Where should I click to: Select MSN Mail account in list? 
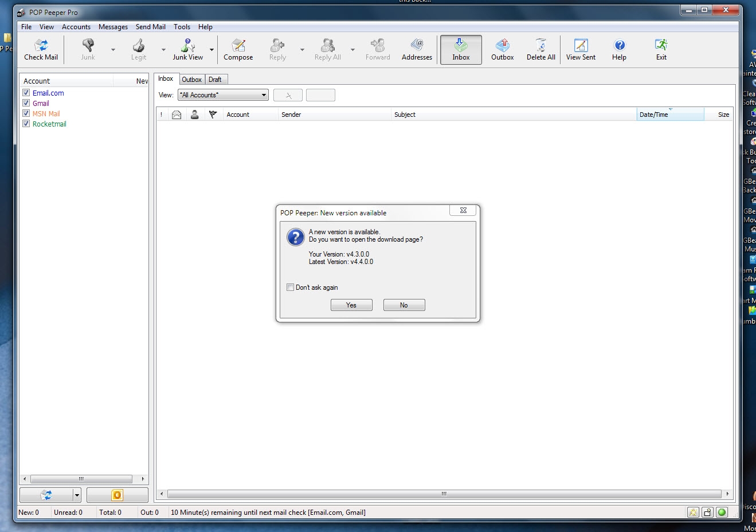tap(46, 113)
